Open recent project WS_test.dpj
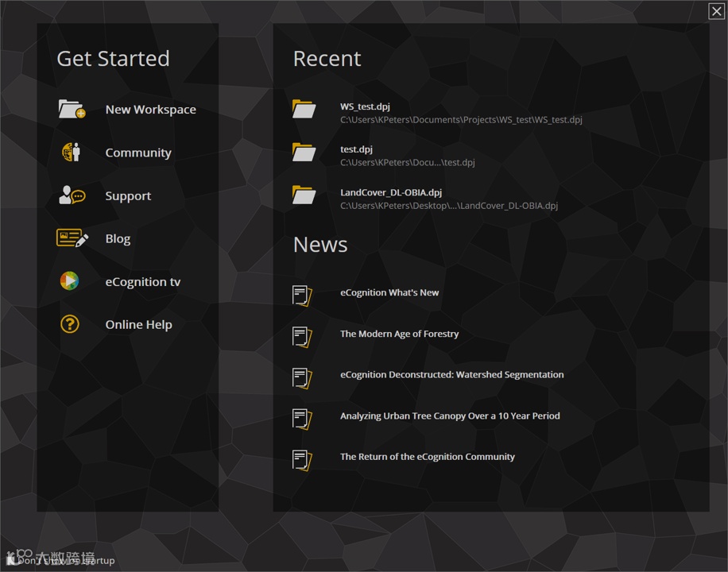Screen dimensions: 728x572 (x=365, y=106)
